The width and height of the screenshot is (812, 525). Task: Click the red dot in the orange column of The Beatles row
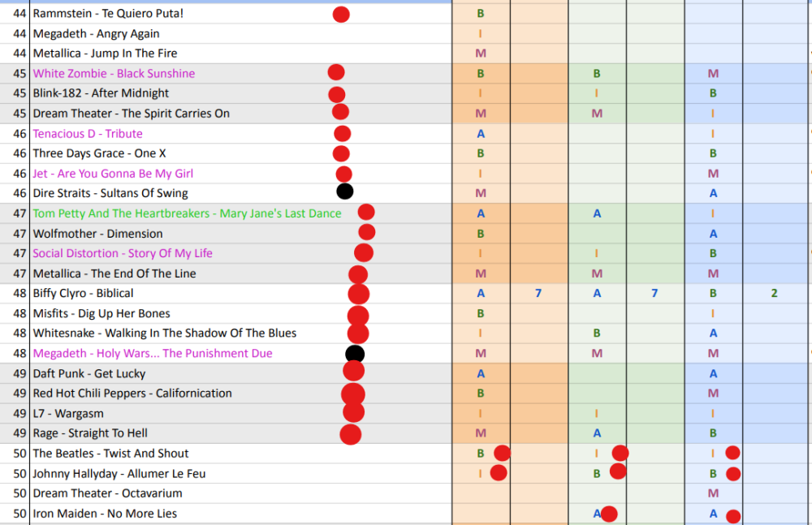pyautogui.click(x=502, y=453)
